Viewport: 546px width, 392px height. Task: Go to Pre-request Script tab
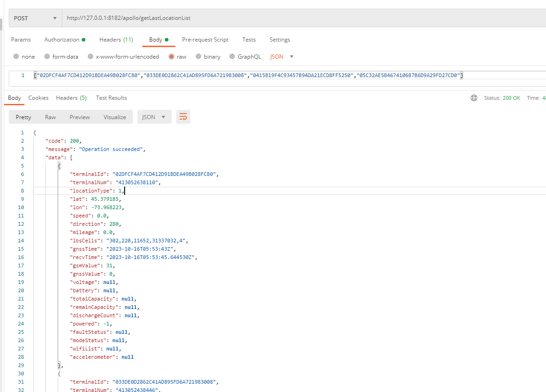pyautogui.click(x=205, y=40)
